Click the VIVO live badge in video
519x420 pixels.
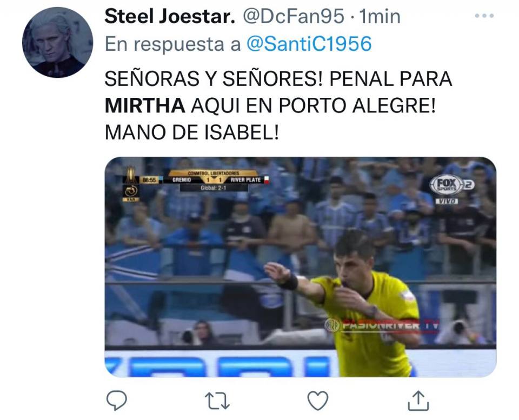point(447,201)
